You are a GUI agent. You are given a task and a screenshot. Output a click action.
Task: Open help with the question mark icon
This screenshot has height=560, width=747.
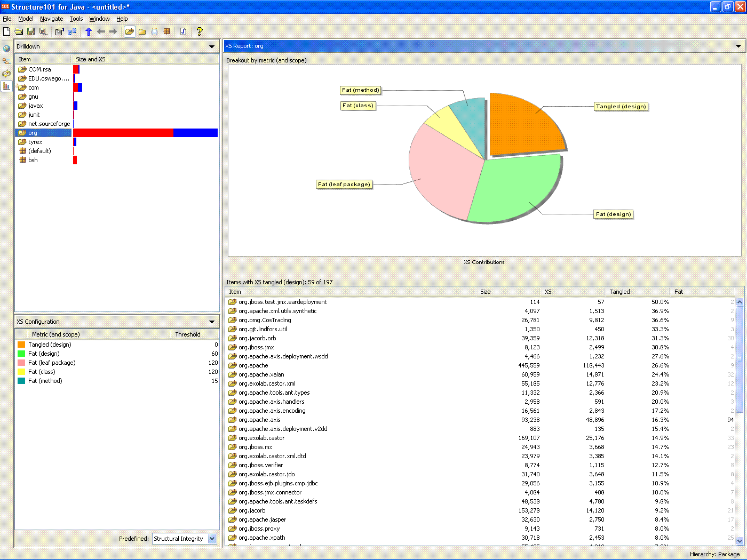(200, 31)
